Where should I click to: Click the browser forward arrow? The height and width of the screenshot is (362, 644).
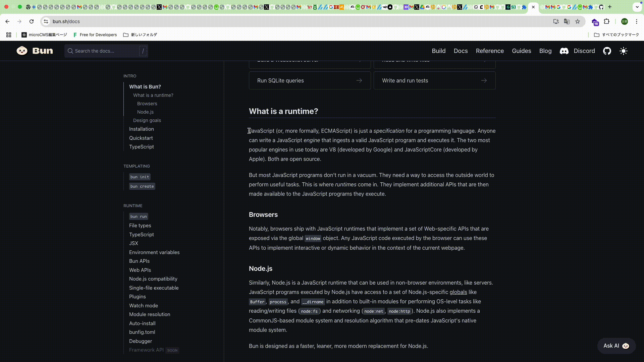coord(19,21)
